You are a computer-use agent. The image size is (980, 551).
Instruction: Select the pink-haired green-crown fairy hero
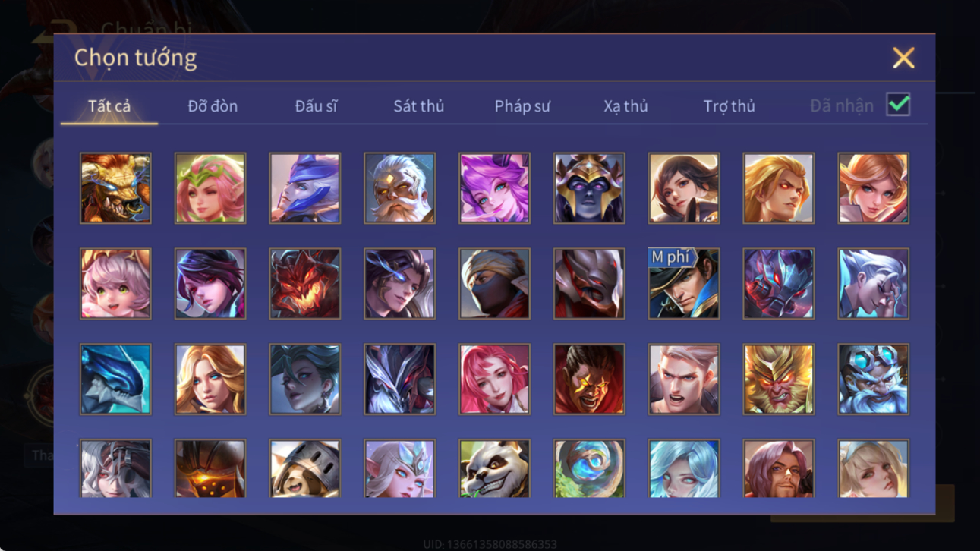click(x=210, y=188)
